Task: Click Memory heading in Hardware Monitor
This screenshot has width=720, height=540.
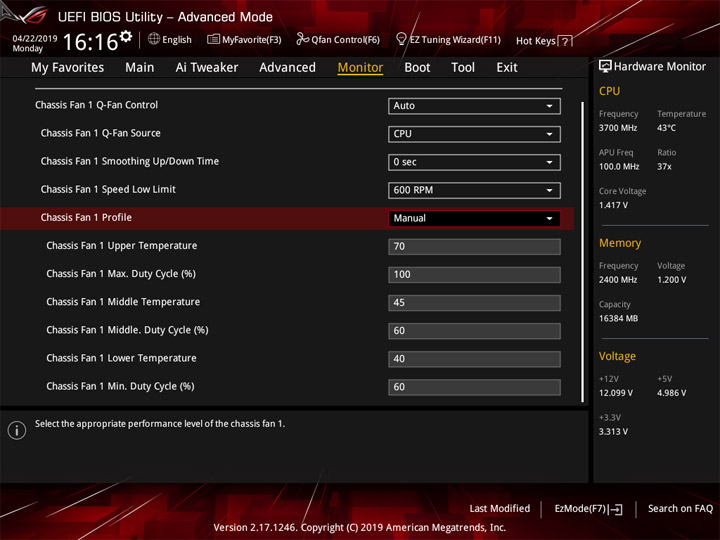Action: [x=620, y=243]
